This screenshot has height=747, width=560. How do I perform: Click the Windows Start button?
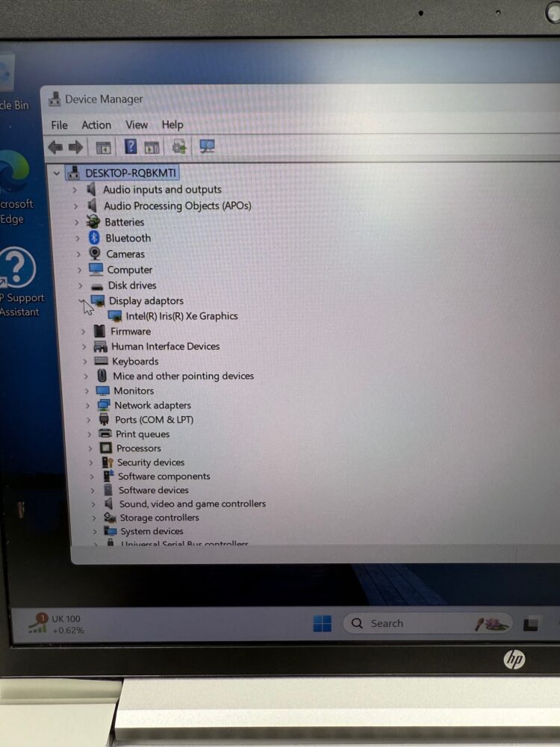(323, 623)
